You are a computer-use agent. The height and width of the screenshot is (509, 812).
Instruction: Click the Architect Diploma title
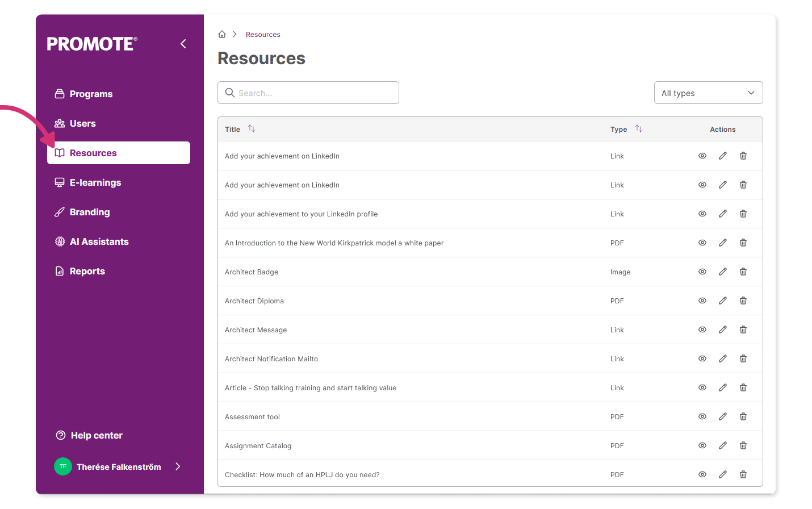254,301
